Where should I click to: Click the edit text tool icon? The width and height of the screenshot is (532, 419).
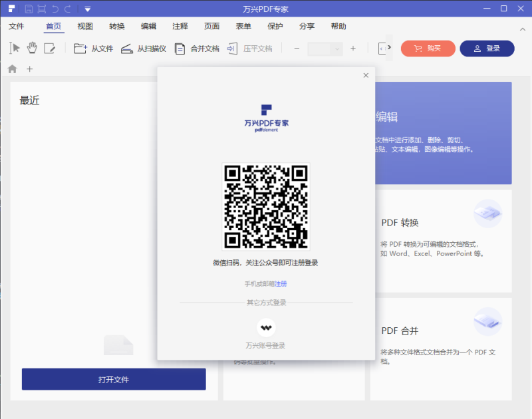pos(50,49)
